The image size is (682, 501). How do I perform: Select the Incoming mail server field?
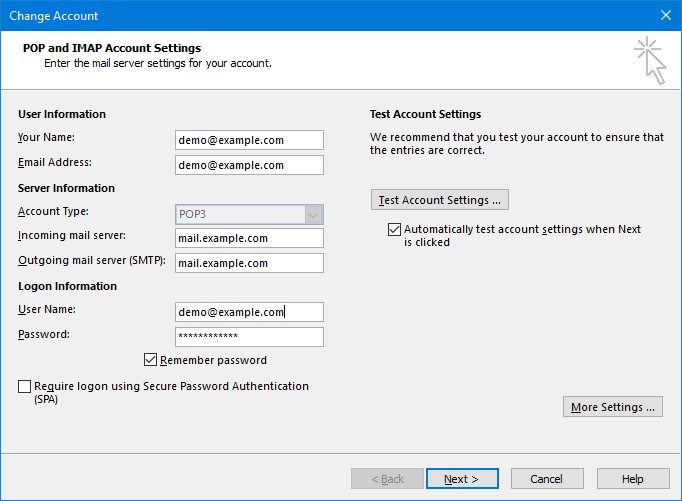pyautogui.click(x=249, y=238)
